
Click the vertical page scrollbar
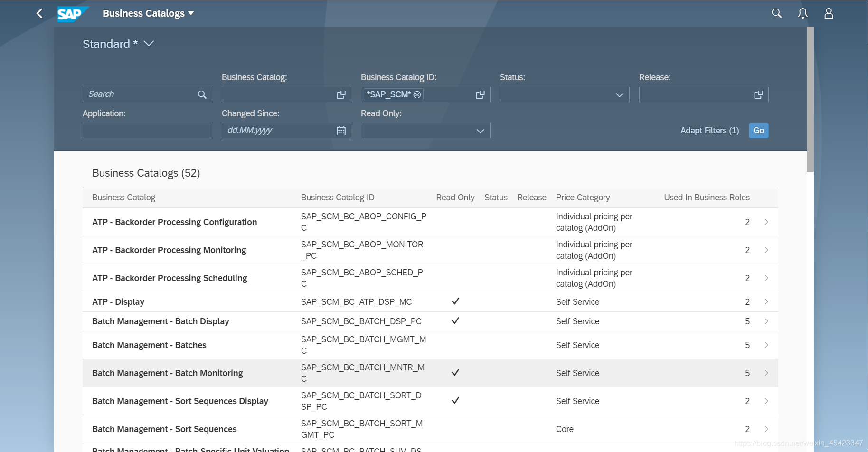click(x=810, y=99)
